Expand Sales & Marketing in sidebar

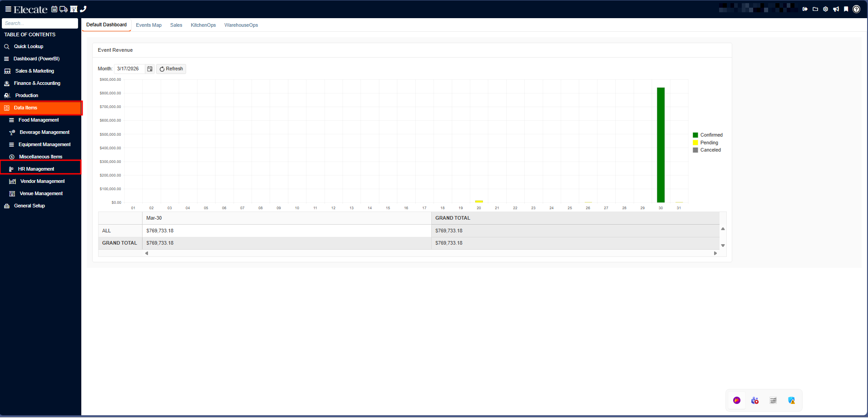click(35, 71)
